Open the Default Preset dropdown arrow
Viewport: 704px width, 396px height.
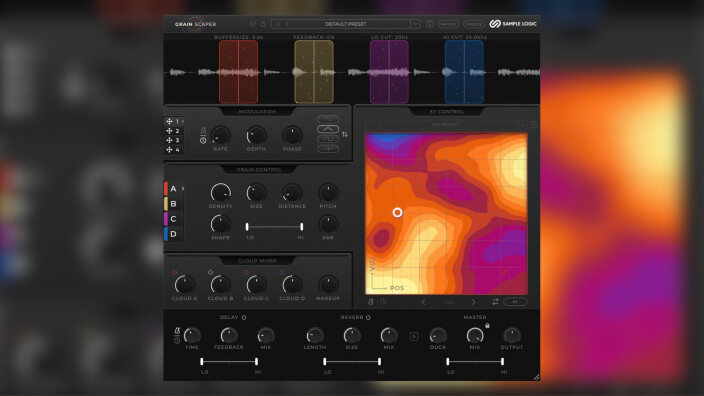[x=416, y=24]
